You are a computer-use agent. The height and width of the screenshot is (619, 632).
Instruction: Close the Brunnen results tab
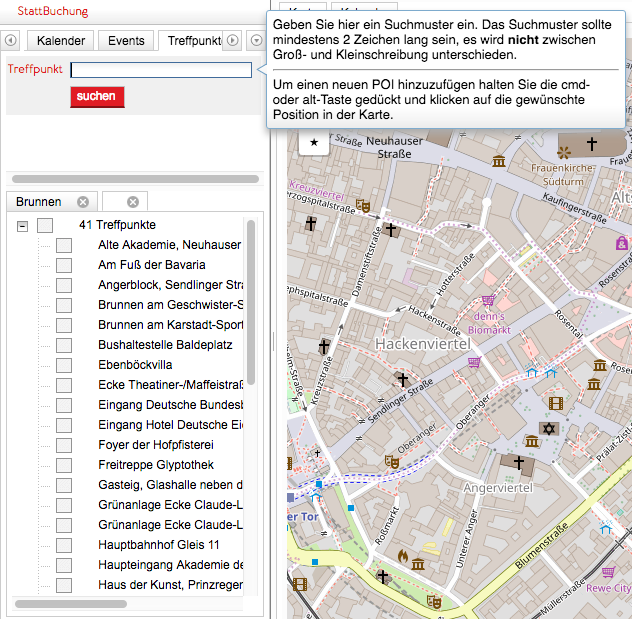coord(83,201)
